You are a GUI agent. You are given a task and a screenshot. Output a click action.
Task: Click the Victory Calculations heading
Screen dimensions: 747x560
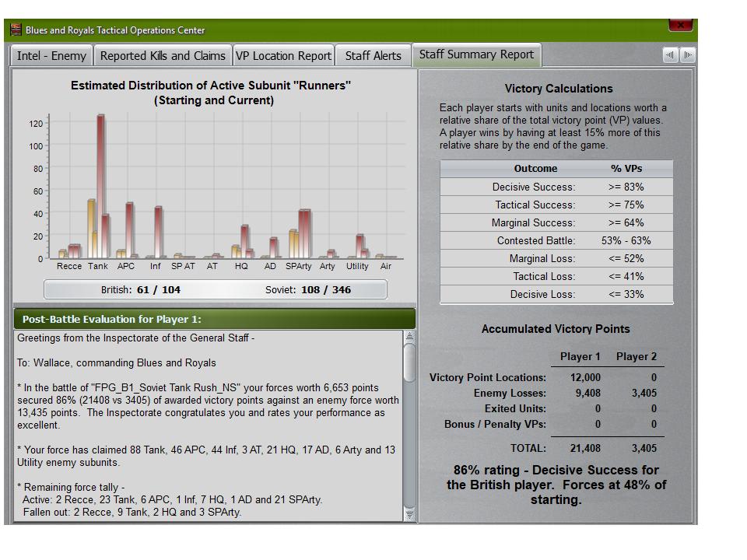point(559,89)
